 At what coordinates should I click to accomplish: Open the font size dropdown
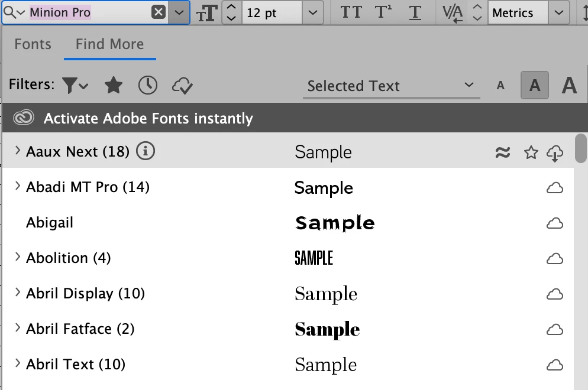click(x=313, y=13)
